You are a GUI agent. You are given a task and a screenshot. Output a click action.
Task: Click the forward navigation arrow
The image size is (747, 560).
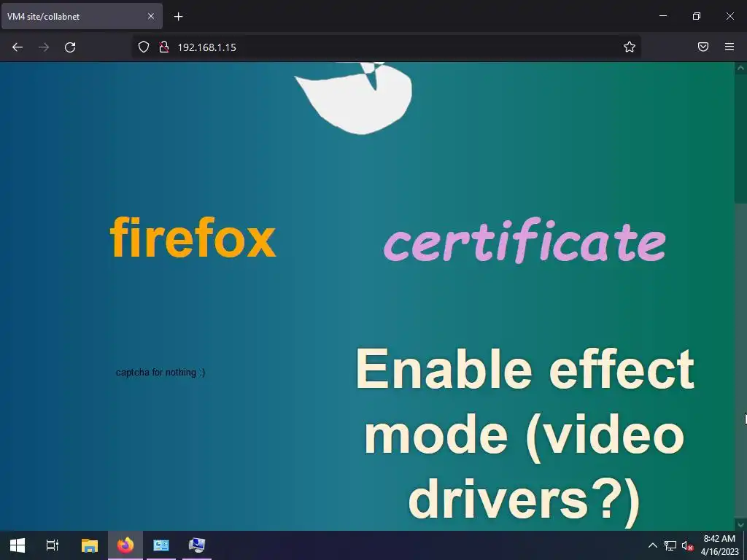[x=44, y=47]
